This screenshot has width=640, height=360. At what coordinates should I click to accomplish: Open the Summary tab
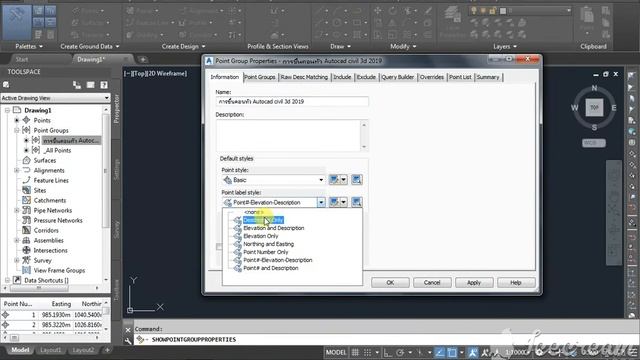[488, 77]
